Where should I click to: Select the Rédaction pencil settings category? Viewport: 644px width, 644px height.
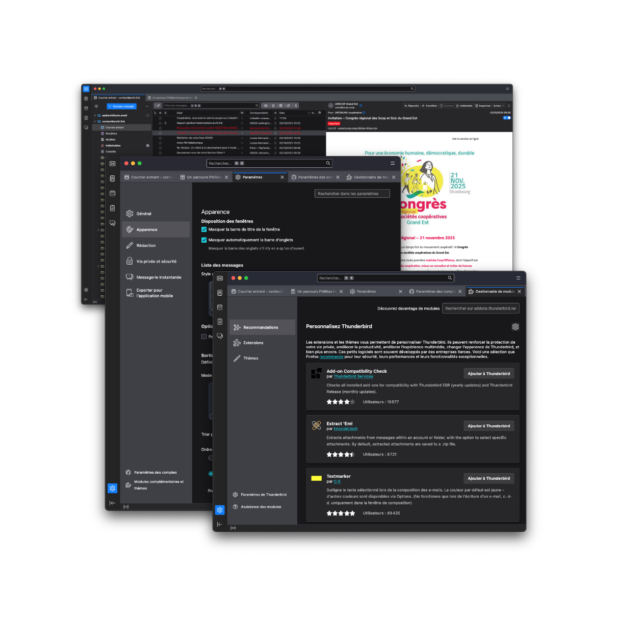146,246
